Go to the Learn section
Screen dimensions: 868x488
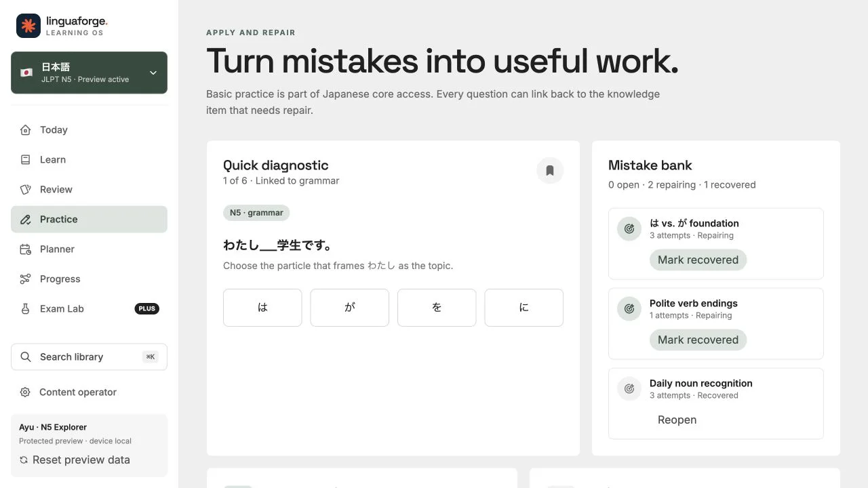pyautogui.click(x=89, y=160)
